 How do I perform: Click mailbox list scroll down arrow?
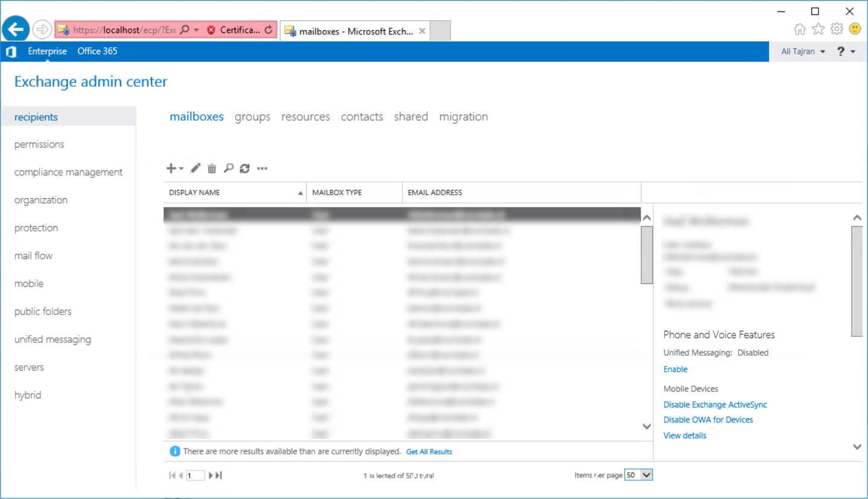(x=647, y=426)
